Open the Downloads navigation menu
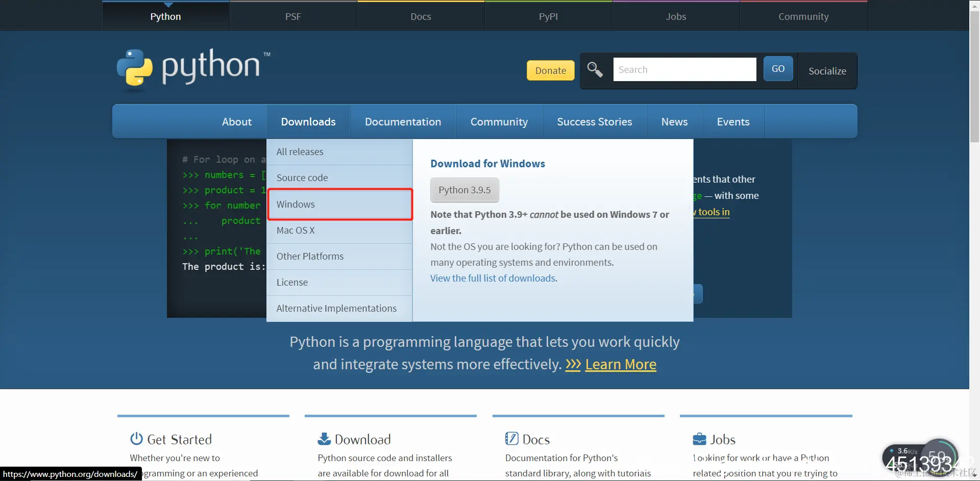980x481 pixels. coord(308,121)
